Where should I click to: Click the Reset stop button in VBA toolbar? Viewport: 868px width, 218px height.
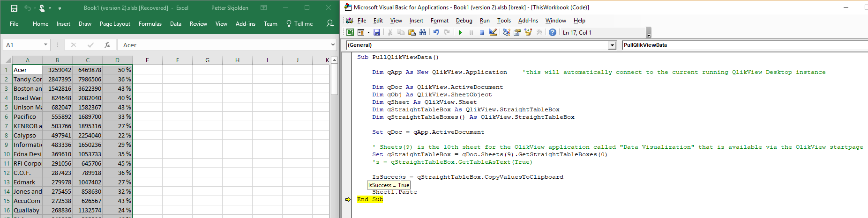[x=482, y=32]
